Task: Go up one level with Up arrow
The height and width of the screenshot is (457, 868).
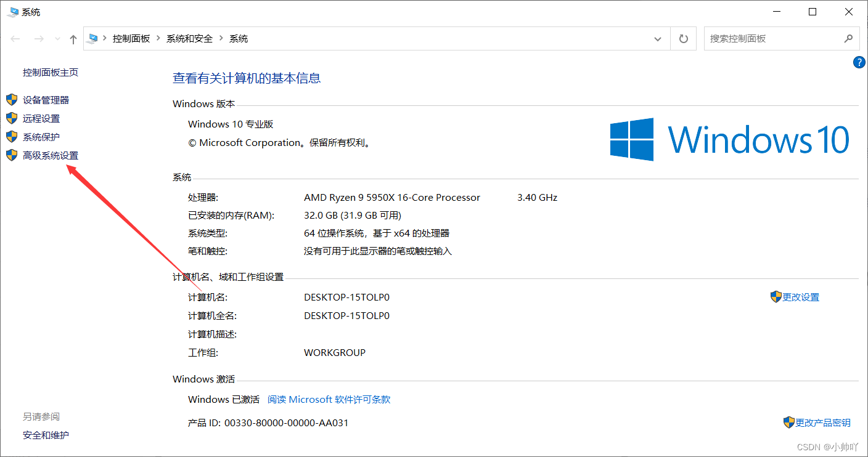Action: point(73,39)
